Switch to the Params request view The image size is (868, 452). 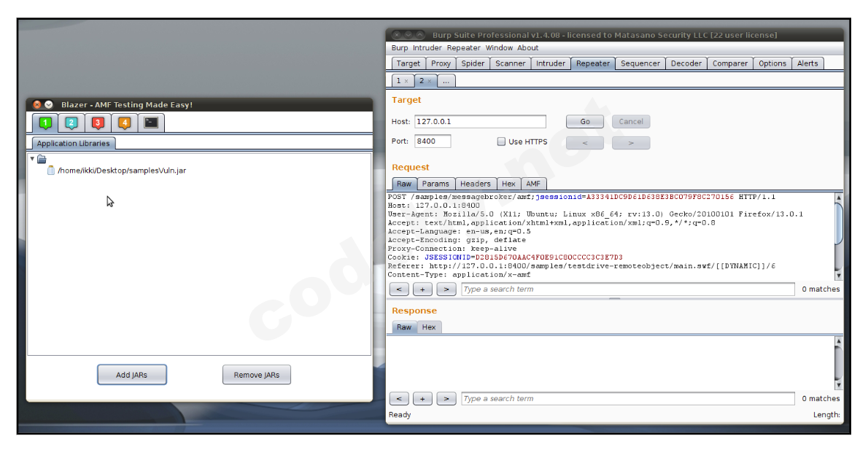(435, 184)
